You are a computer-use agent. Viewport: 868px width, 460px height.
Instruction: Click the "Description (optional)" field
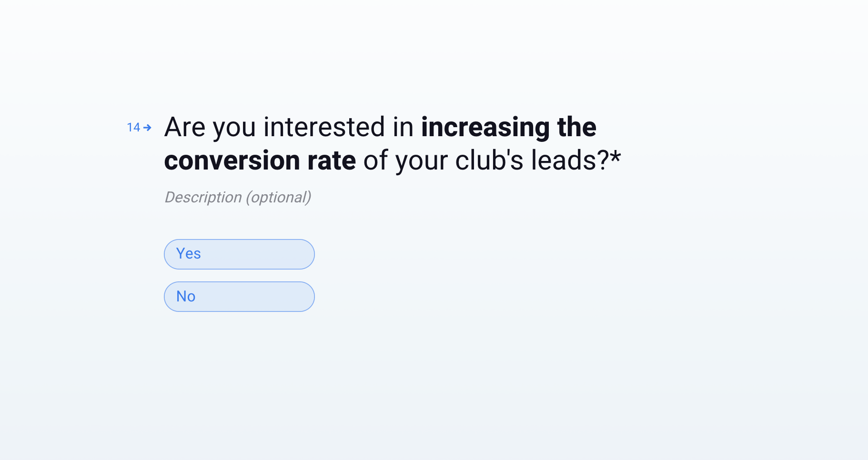pyautogui.click(x=238, y=197)
